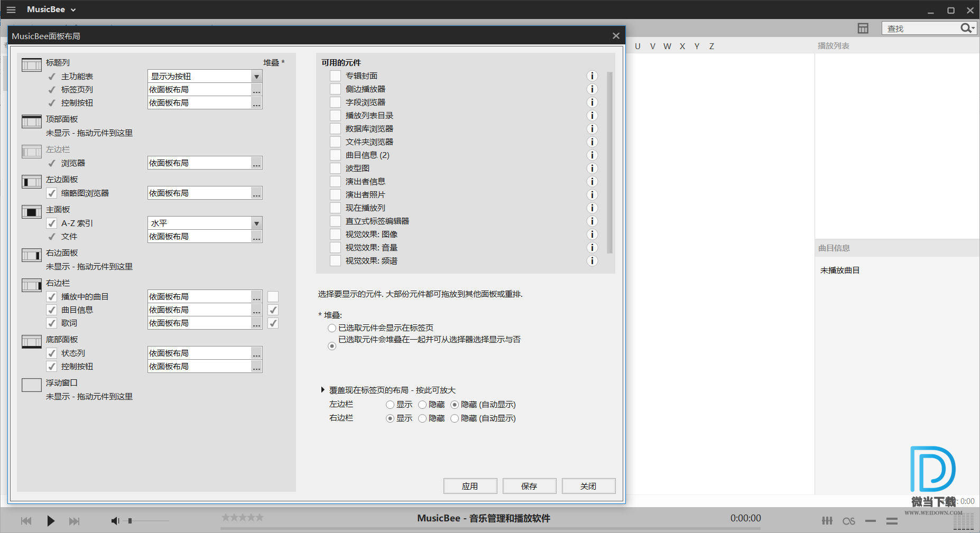Click the 右边栏 panel layout icon
Image resolution: width=980 pixels, height=533 pixels.
coord(32,285)
